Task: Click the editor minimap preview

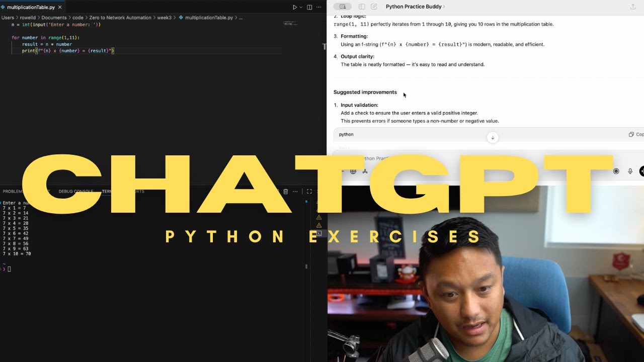Action: pyautogui.click(x=291, y=23)
